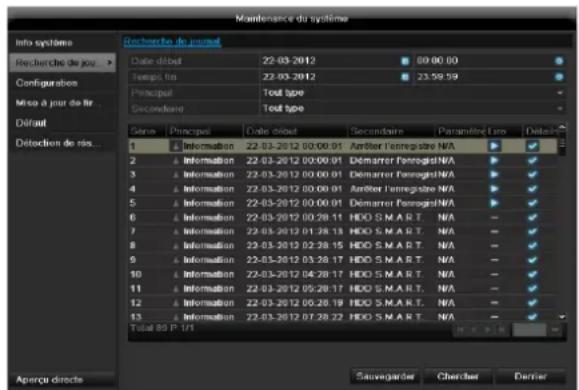Click go arrow beside page number box
The width and height of the screenshot is (579, 390).
click(x=555, y=330)
